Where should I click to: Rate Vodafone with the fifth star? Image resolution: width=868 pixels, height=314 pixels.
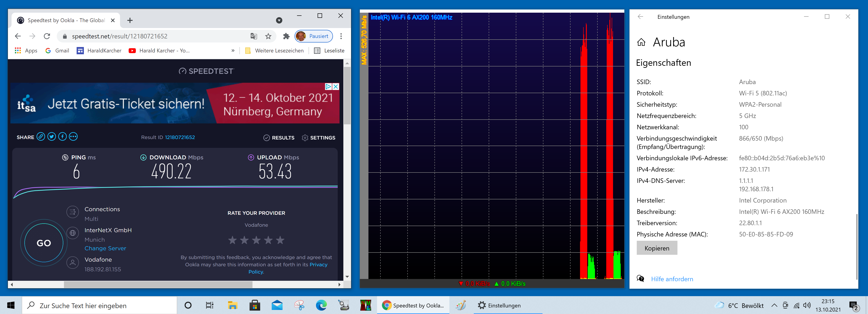click(x=280, y=240)
